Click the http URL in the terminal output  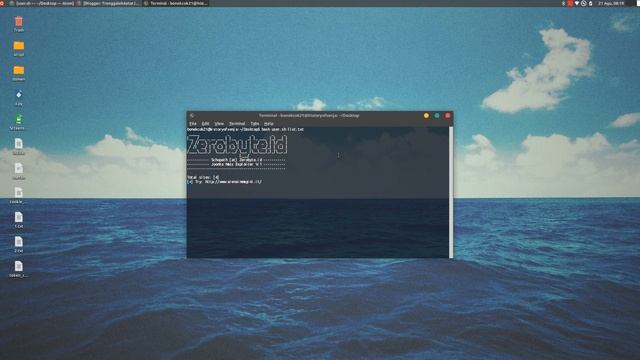click(x=233, y=182)
